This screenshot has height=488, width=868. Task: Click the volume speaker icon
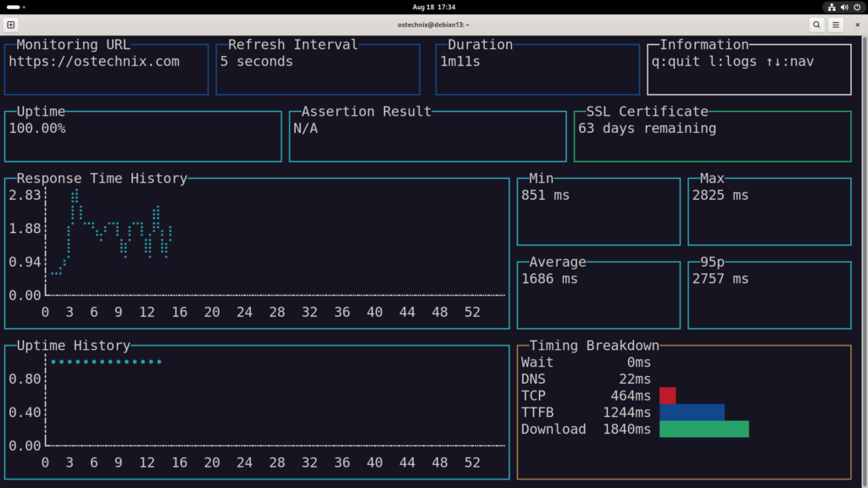(x=844, y=7)
